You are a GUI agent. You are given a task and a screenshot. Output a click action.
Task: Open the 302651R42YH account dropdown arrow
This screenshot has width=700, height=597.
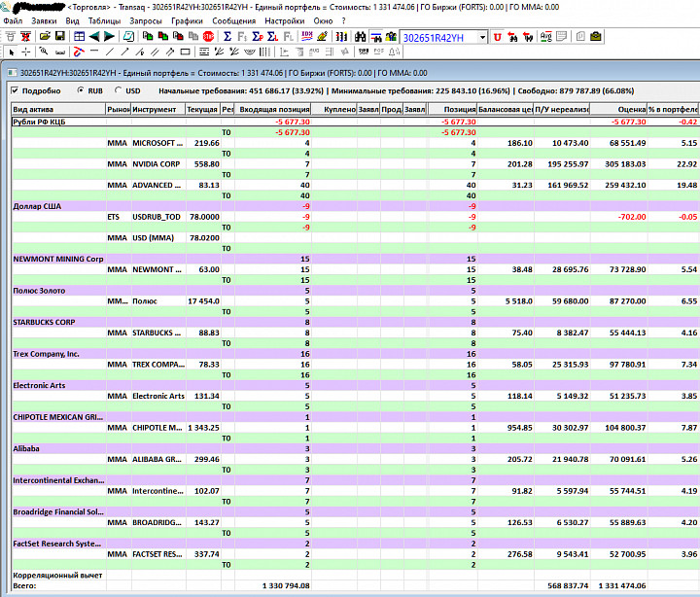click(482, 38)
